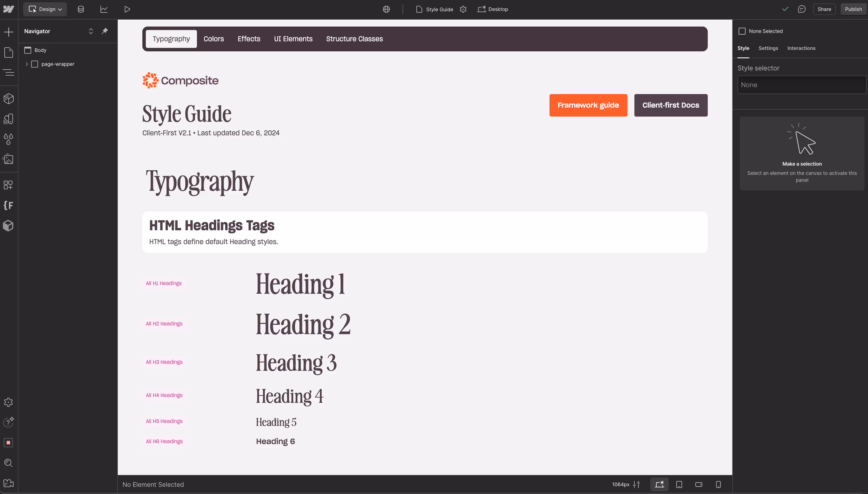The image size is (868, 494).
Task: Click the solid cube app icon
Action: (x=8, y=226)
